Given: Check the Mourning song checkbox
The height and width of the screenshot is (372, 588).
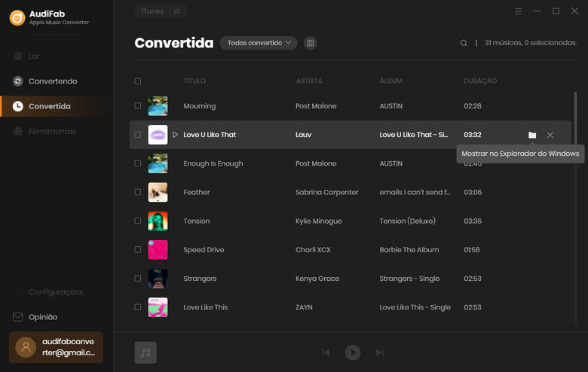Looking at the screenshot, I should pos(138,105).
